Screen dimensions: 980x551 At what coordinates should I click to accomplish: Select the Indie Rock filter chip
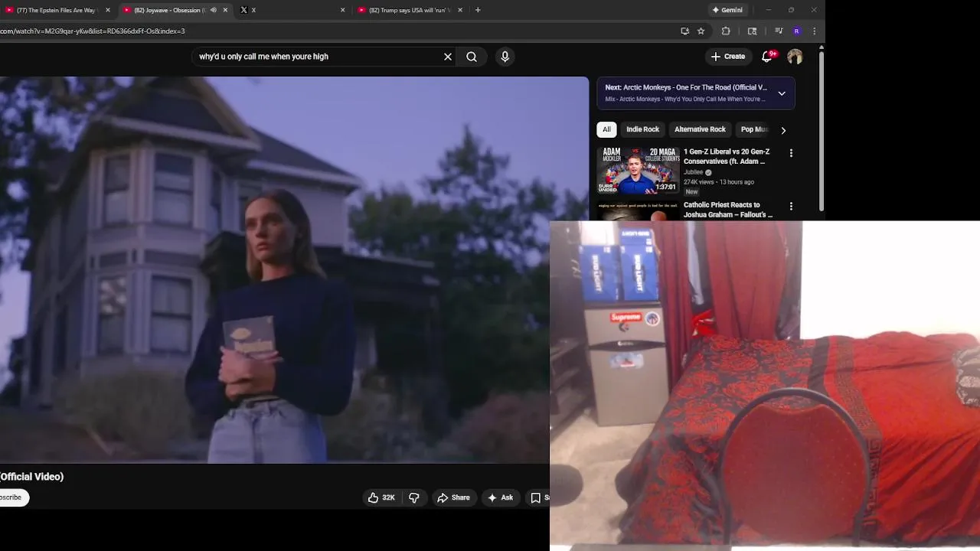click(642, 129)
